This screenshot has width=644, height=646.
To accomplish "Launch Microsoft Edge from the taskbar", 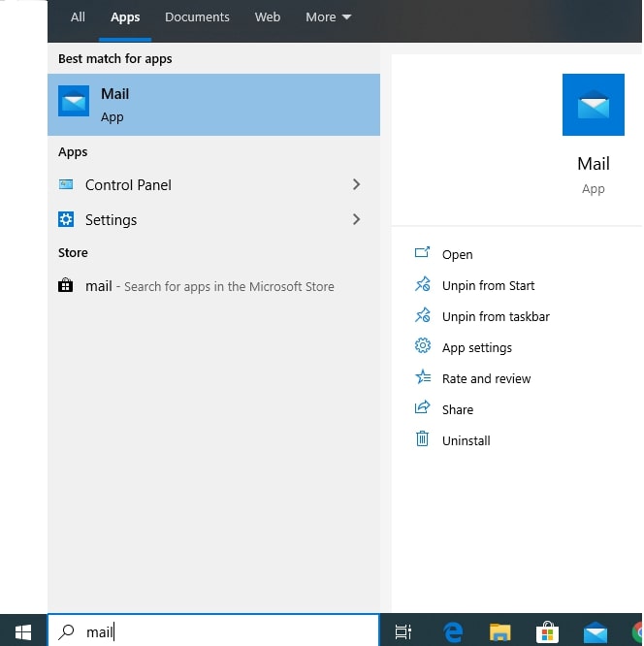I will tap(453, 632).
